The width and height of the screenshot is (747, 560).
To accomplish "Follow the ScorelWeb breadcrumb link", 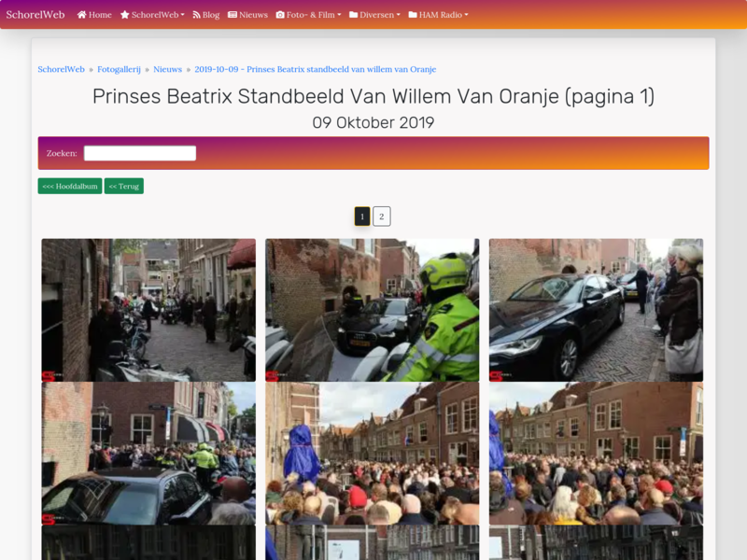I will click(x=61, y=69).
